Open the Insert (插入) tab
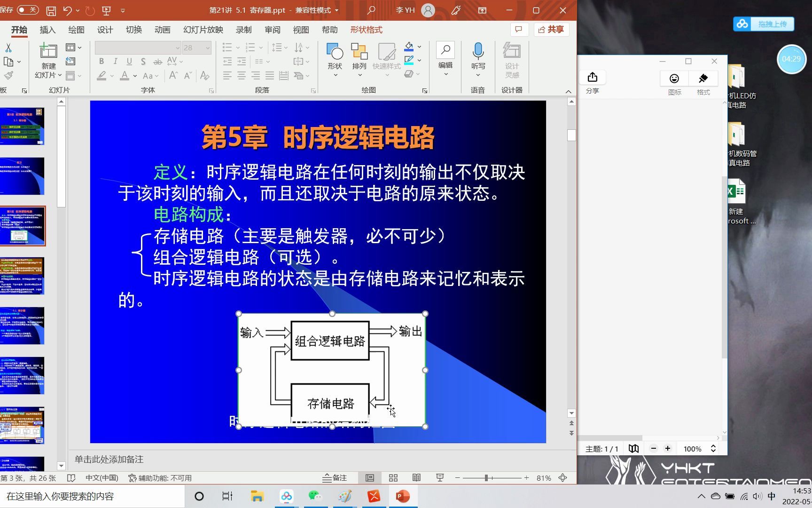This screenshot has height=508, width=812. click(47, 30)
